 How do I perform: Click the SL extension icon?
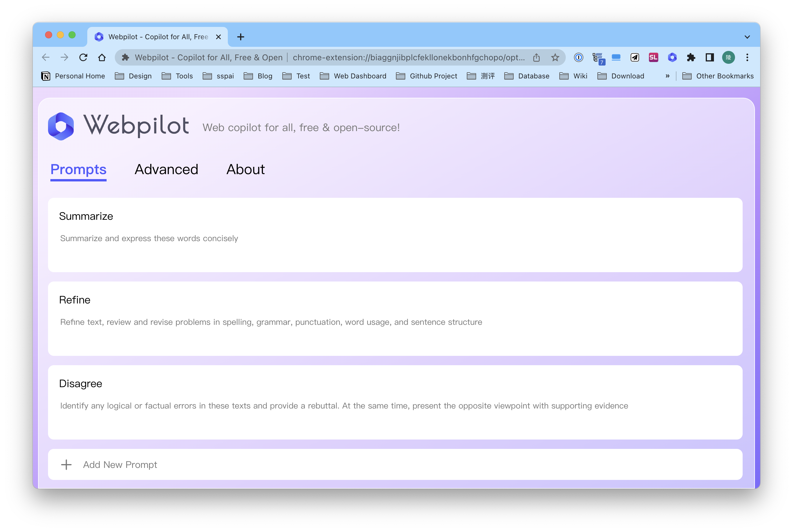[x=653, y=57]
